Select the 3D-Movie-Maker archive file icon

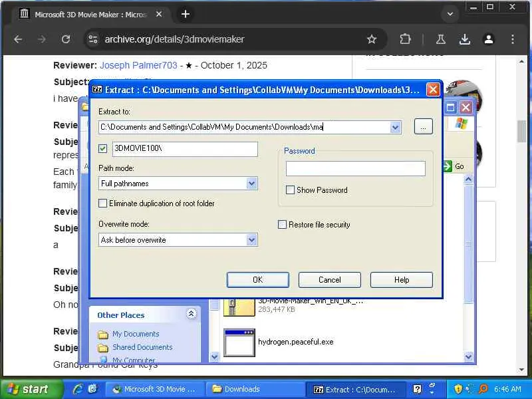tap(239, 307)
